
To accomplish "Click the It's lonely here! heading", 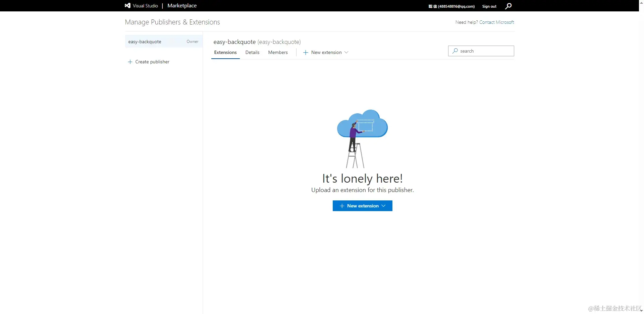I will (363, 179).
